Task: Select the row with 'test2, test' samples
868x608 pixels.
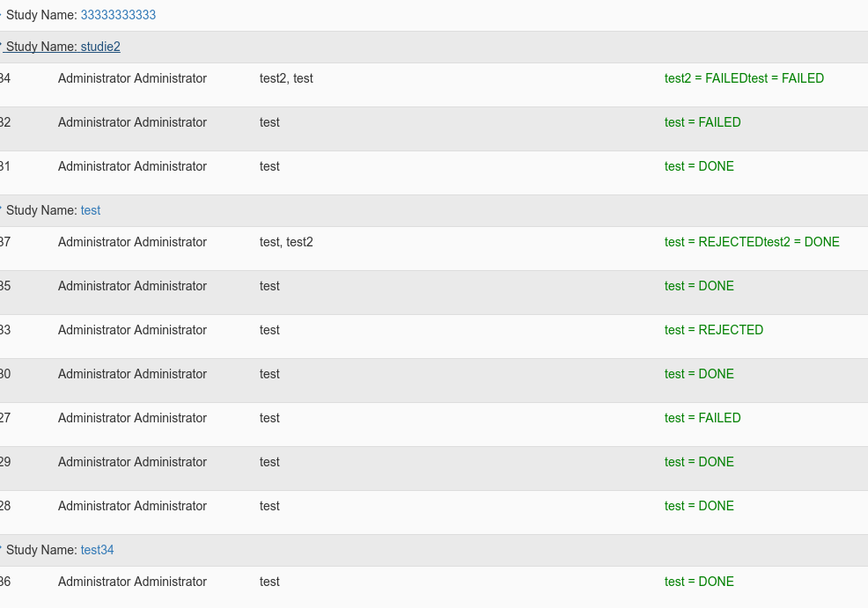Action: click(x=434, y=84)
